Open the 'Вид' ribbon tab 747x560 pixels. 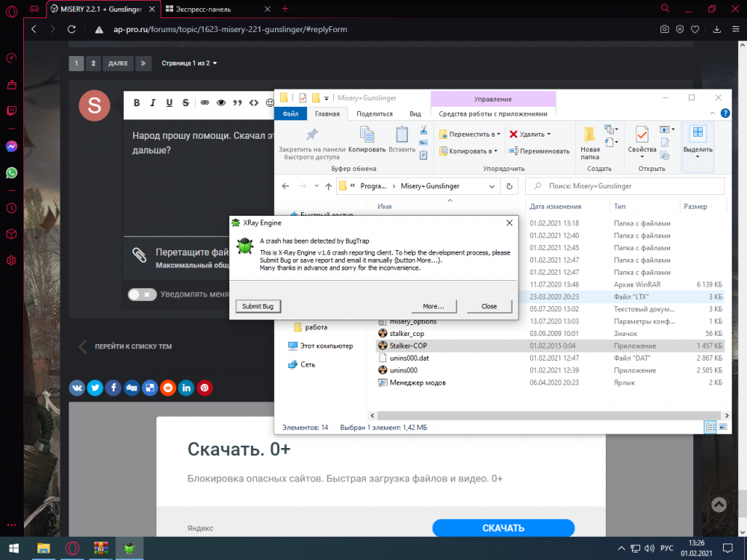[x=415, y=113]
